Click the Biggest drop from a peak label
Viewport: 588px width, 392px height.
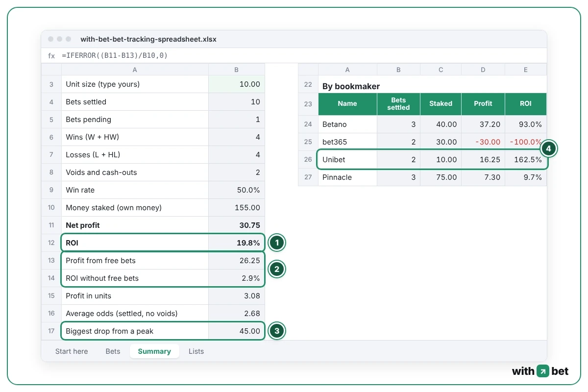click(x=109, y=331)
